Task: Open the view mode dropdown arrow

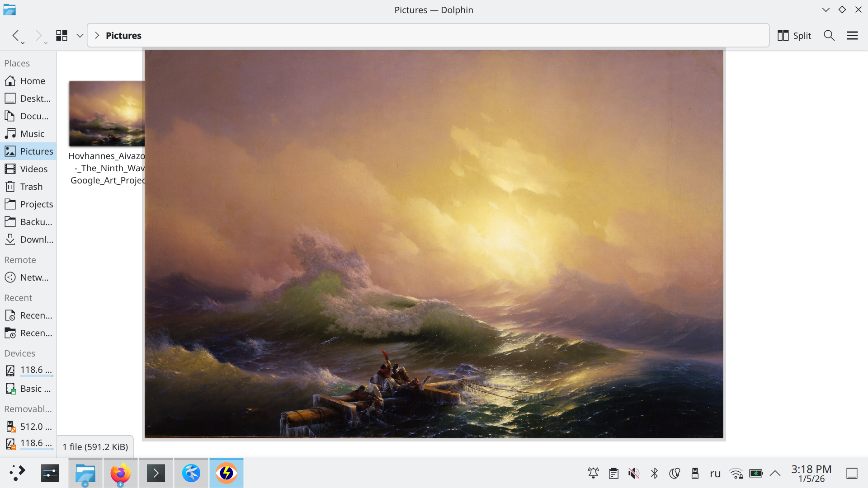Action: 80,36
